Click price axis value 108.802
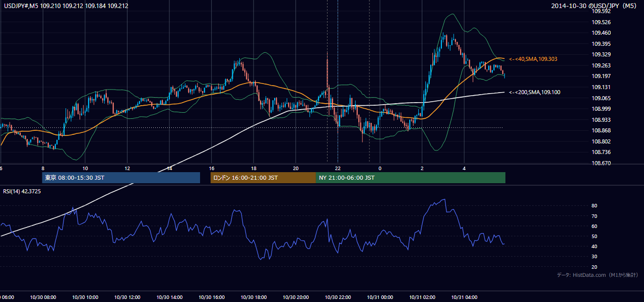Image resolution: width=644 pixels, height=302 pixels. [x=601, y=141]
